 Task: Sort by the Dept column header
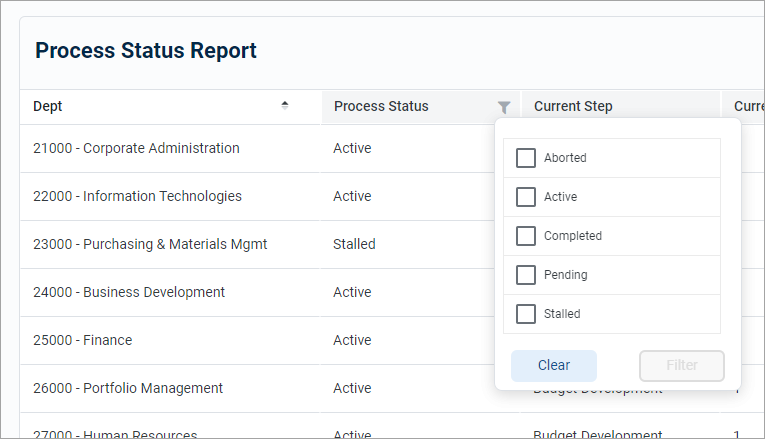(x=48, y=107)
